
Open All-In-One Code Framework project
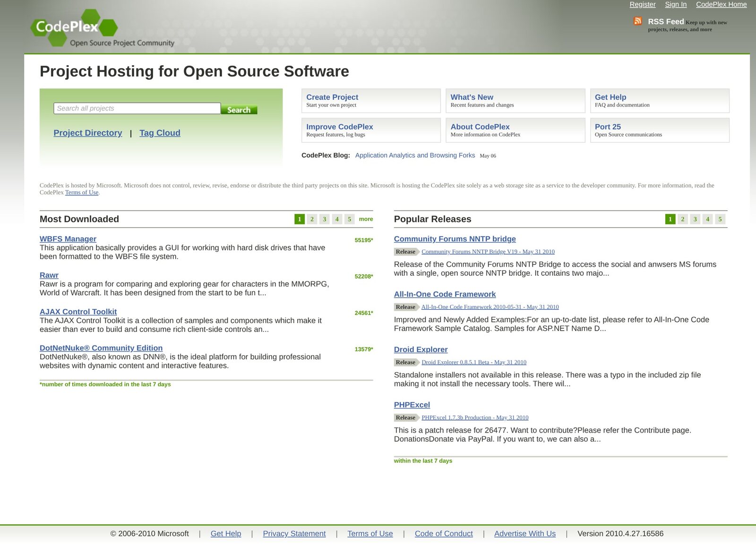pyautogui.click(x=445, y=294)
